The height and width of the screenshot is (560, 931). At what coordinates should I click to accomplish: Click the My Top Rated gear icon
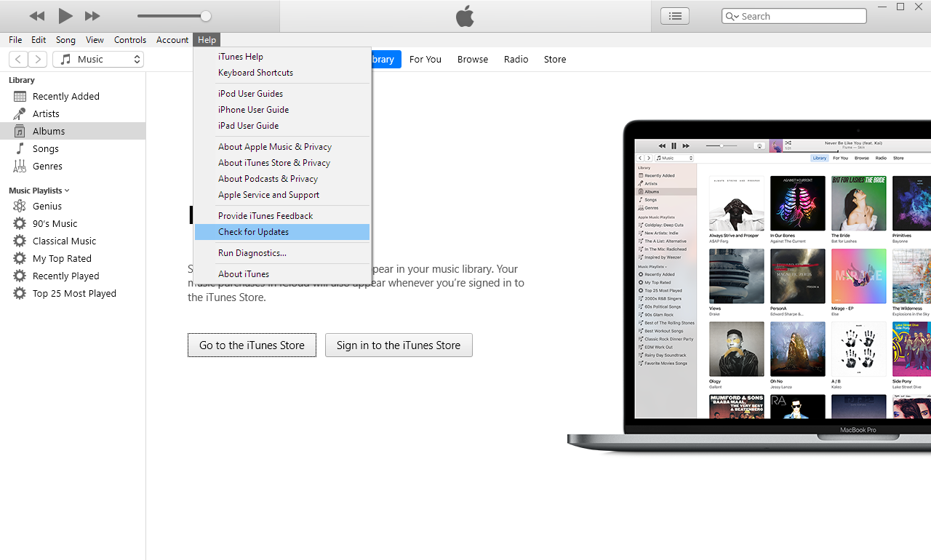[x=20, y=258]
